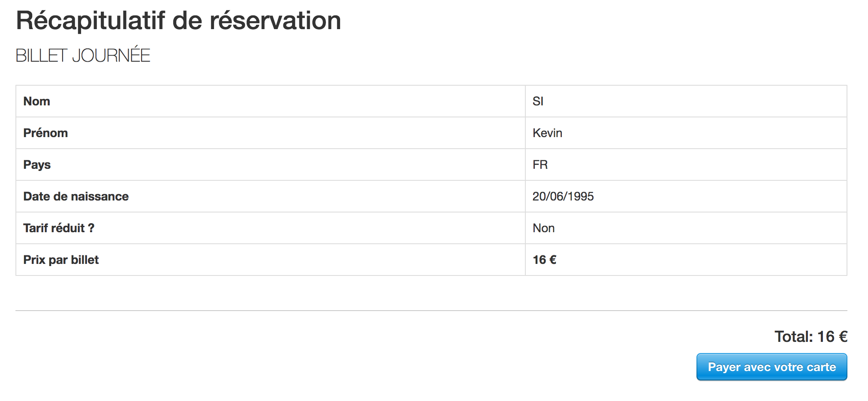Click the word JOURNÉE in the subtitle
The height and width of the screenshot is (401, 868).
(x=111, y=55)
